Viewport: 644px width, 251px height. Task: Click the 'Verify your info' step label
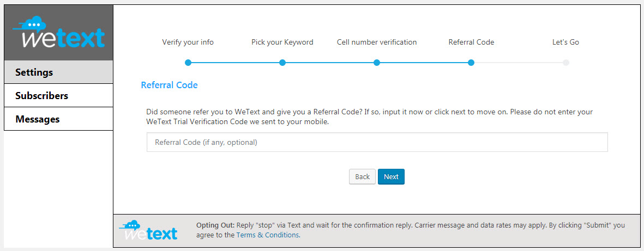pos(188,42)
